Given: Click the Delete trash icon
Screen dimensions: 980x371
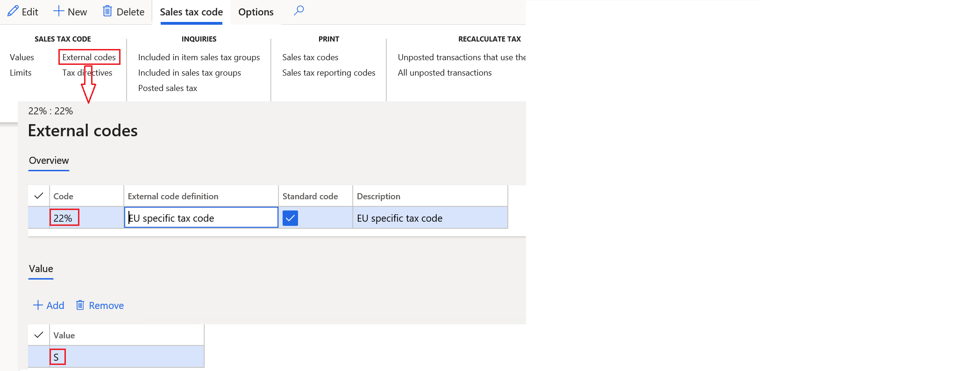Looking at the screenshot, I should coord(107,11).
